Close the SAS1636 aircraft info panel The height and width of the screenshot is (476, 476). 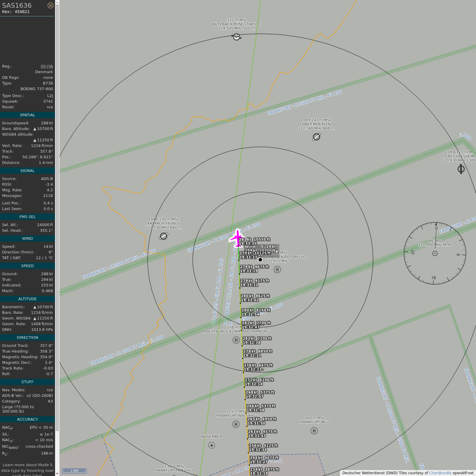point(50,5)
